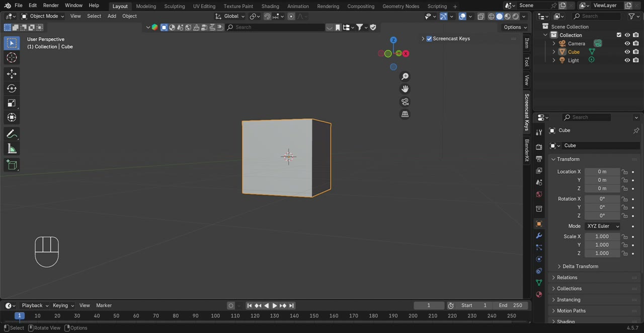Open the timeline Marker menu
This screenshot has width=644, height=333.
104,306
